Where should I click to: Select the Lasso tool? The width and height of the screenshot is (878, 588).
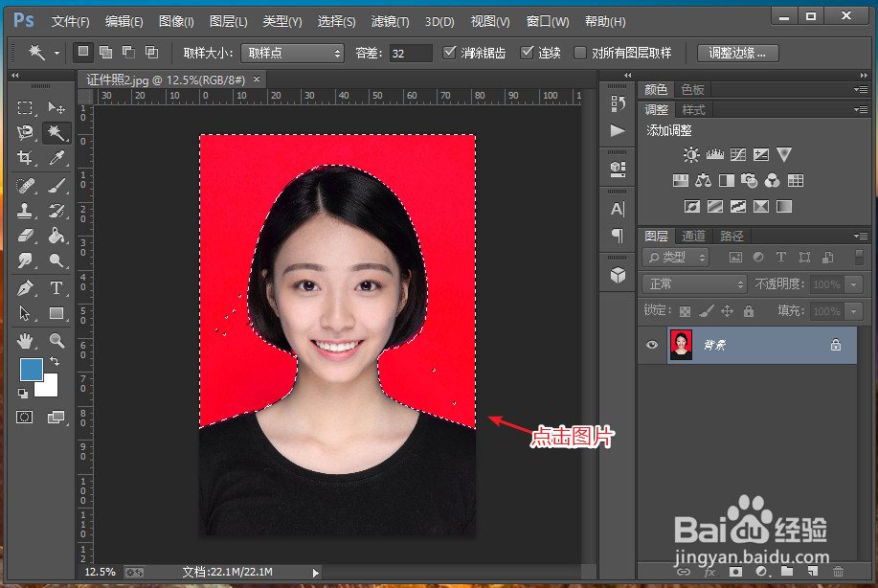click(25, 132)
